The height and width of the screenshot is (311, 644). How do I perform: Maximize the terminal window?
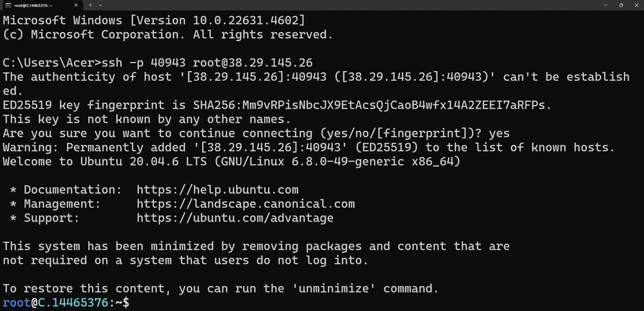[x=621, y=5]
